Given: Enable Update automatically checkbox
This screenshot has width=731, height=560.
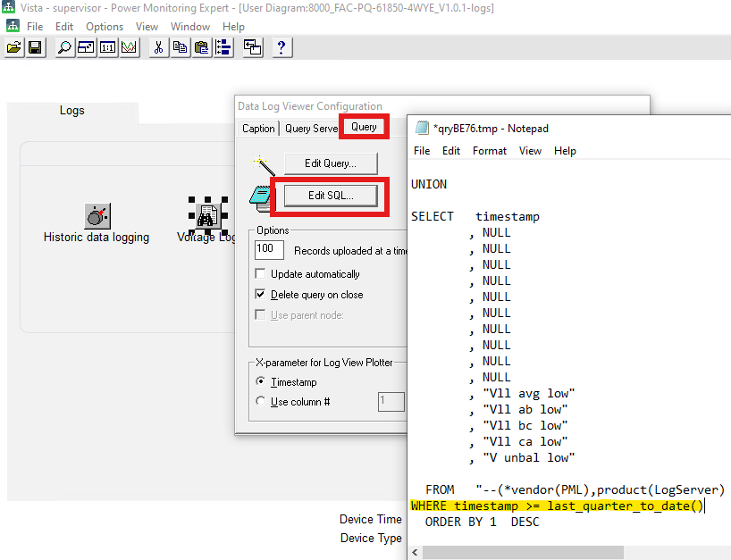Looking at the screenshot, I should pyautogui.click(x=260, y=273).
